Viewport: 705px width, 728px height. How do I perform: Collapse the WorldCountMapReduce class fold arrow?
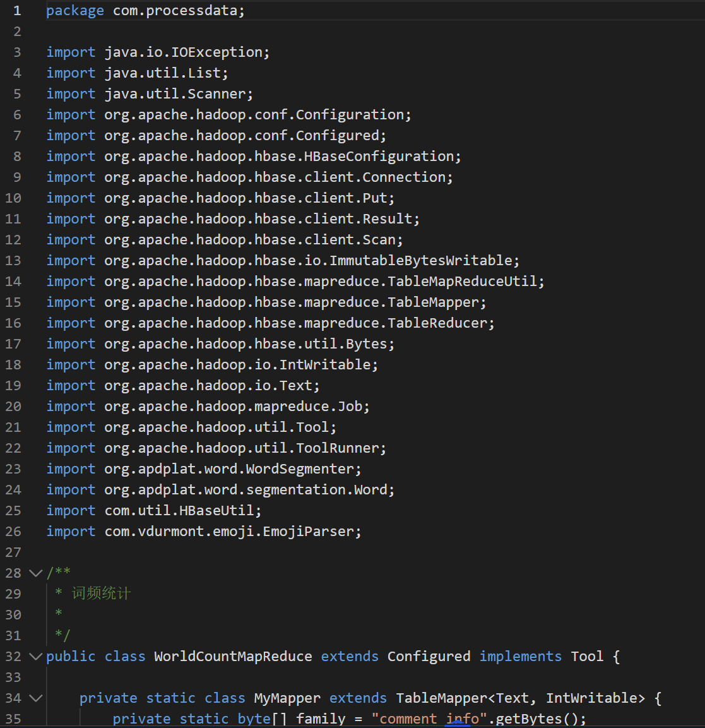click(36, 657)
